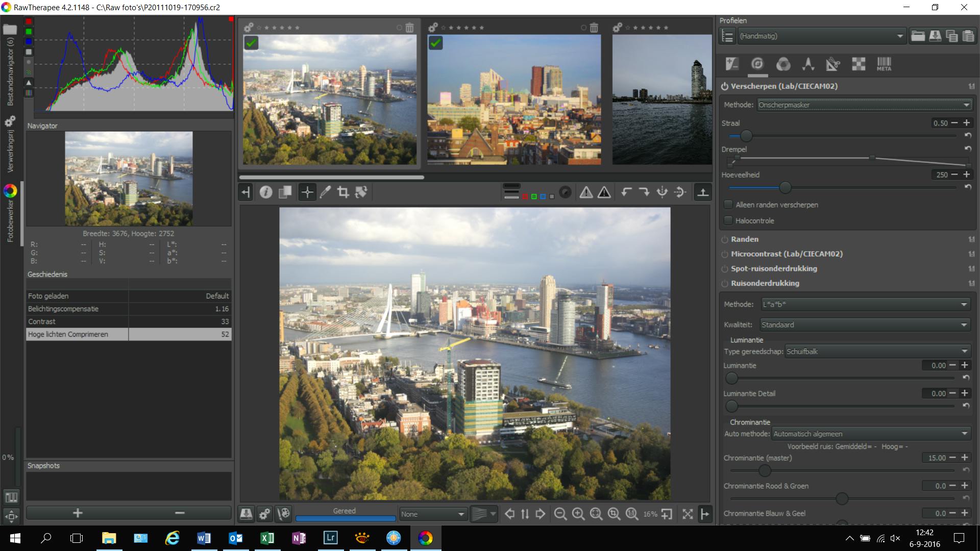Enable Alleen randen verscherpen checkbox
Screen dimensions: 980x551
728,205
